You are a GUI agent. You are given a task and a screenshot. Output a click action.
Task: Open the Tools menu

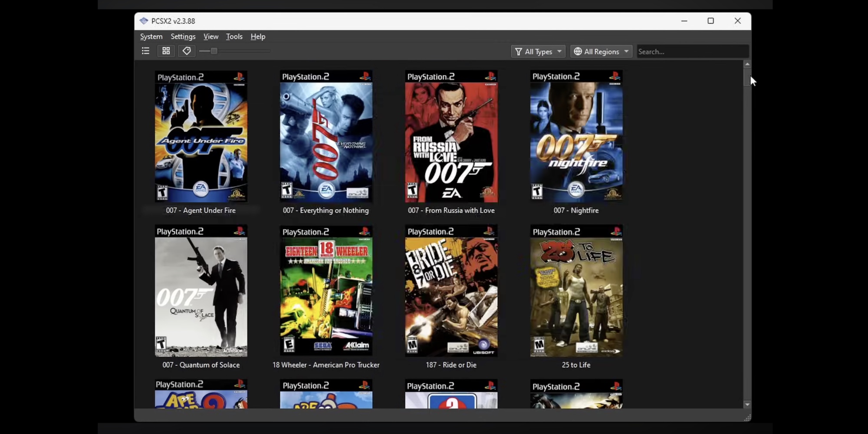tap(234, 36)
